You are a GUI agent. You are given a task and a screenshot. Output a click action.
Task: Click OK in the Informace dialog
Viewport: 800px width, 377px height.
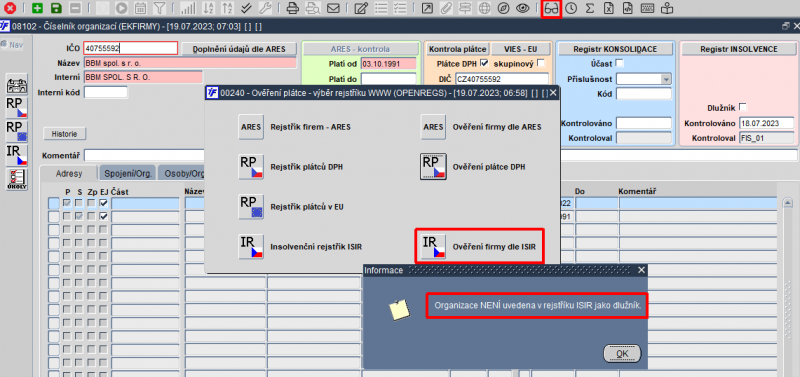[x=622, y=353]
